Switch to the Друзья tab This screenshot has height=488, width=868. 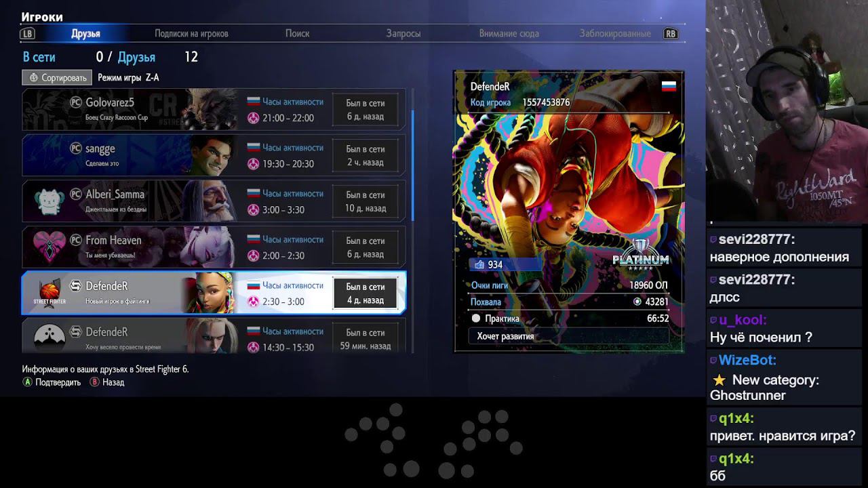[x=85, y=33]
